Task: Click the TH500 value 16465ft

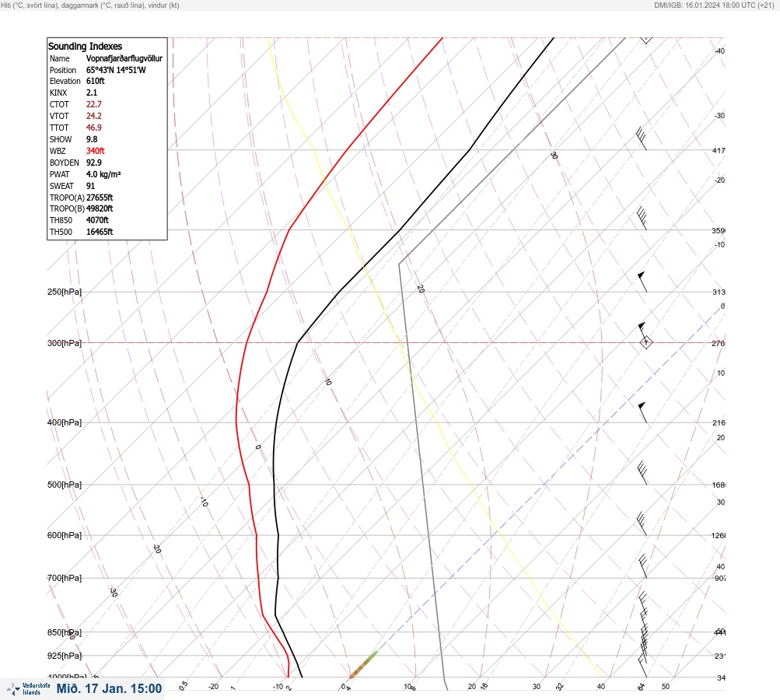Action: pos(100,232)
